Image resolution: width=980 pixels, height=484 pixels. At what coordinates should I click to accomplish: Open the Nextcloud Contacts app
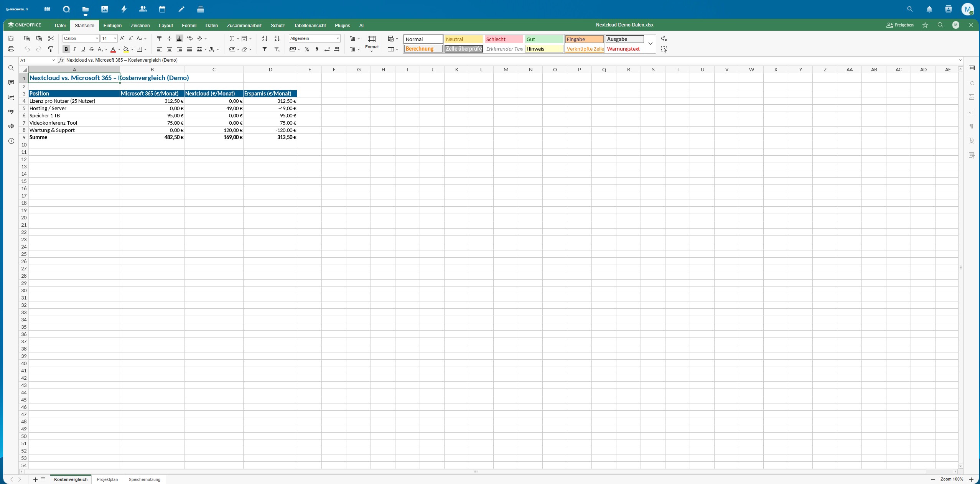pyautogui.click(x=143, y=9)
